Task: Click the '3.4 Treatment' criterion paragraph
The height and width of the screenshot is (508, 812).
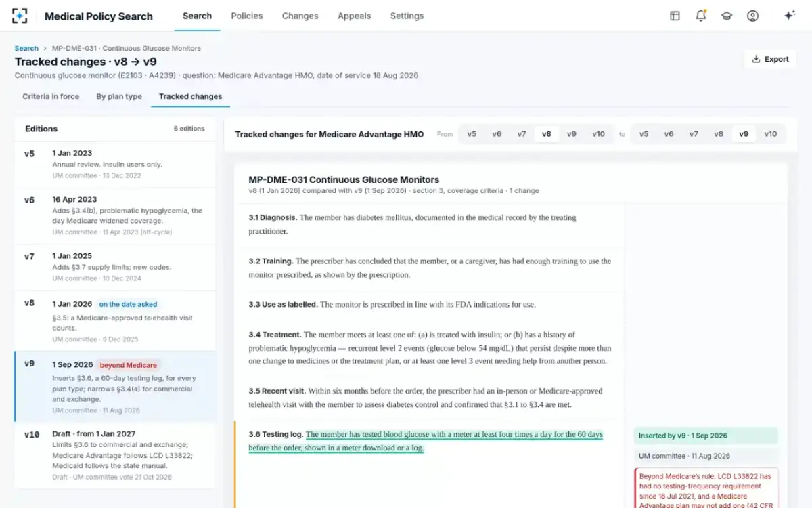Action: click(430, 347)
